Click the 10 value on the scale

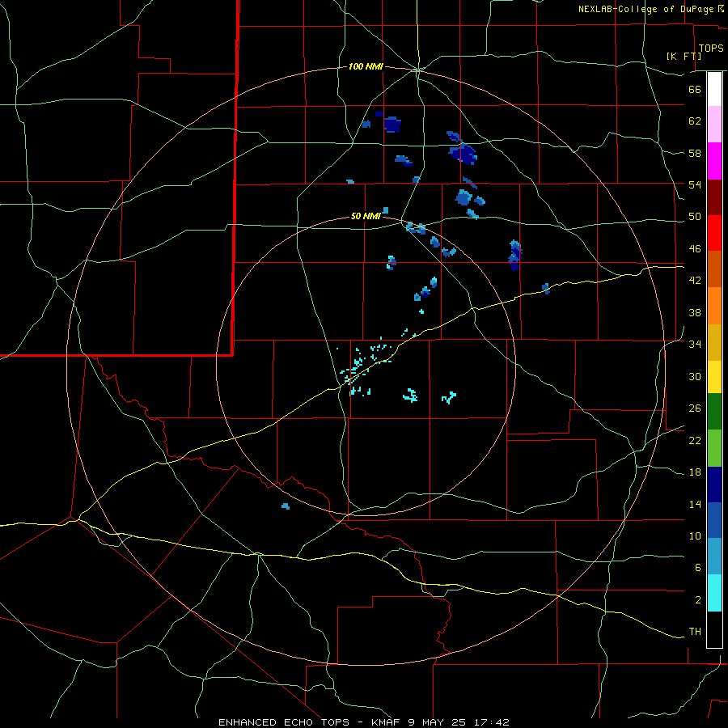coord(695,535)
